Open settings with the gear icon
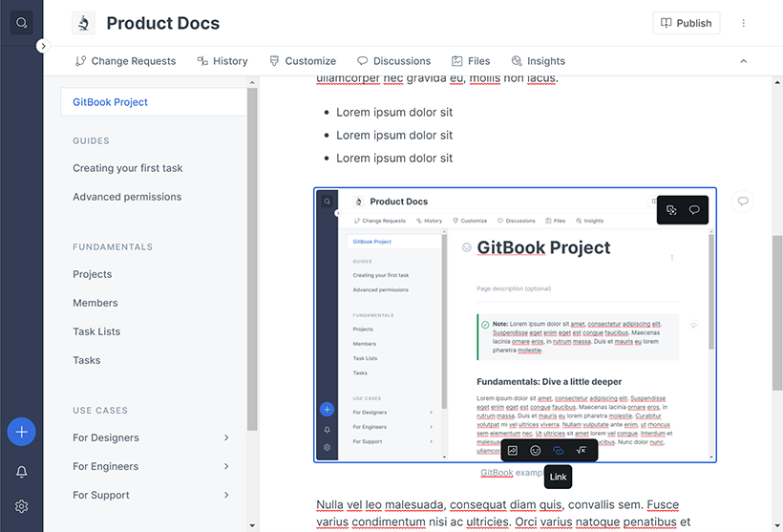The height and width of the screenshot is (532, 783). pyautogui.click(x=21, y=506)
